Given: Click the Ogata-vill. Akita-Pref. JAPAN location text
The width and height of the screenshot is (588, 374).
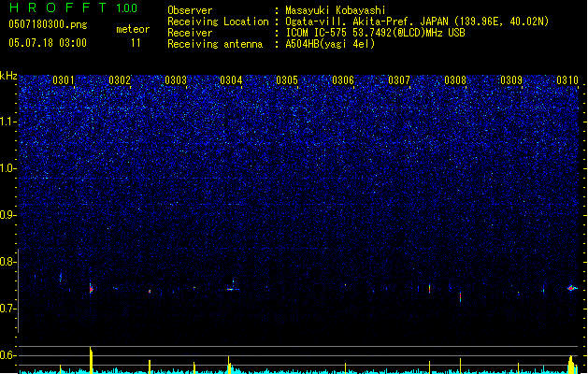Looking at the screenshot, I should point(417,22).
